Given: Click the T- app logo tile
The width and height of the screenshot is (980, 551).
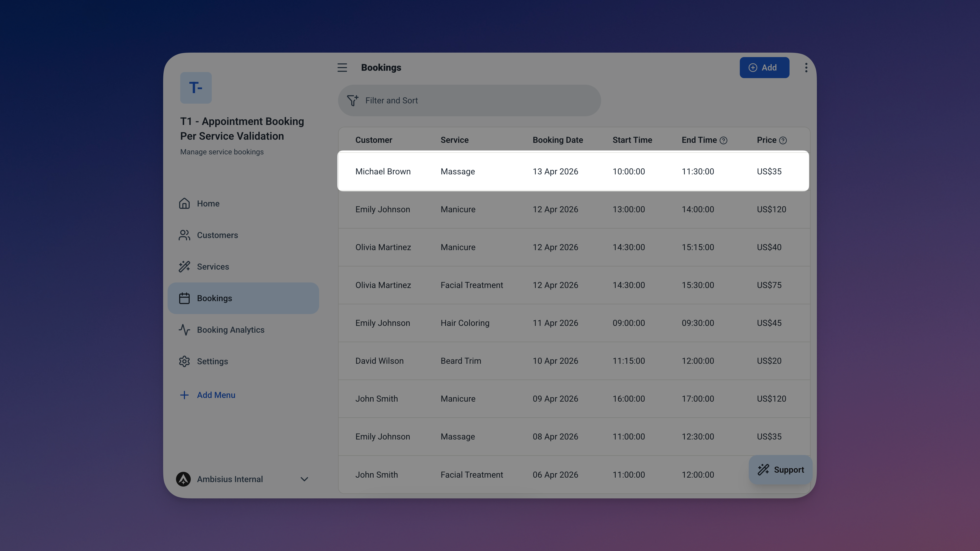Looking at the screenshot, I should tap(195, 88).
